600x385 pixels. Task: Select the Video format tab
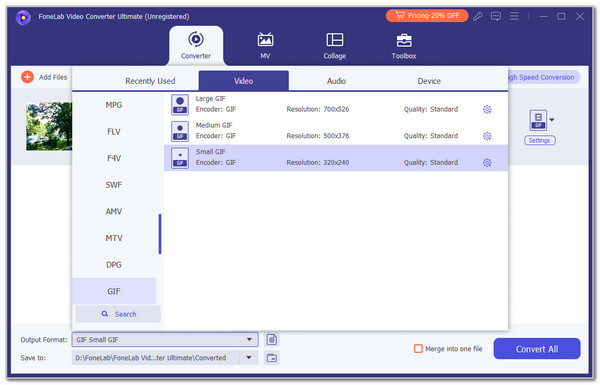[243, 81]
